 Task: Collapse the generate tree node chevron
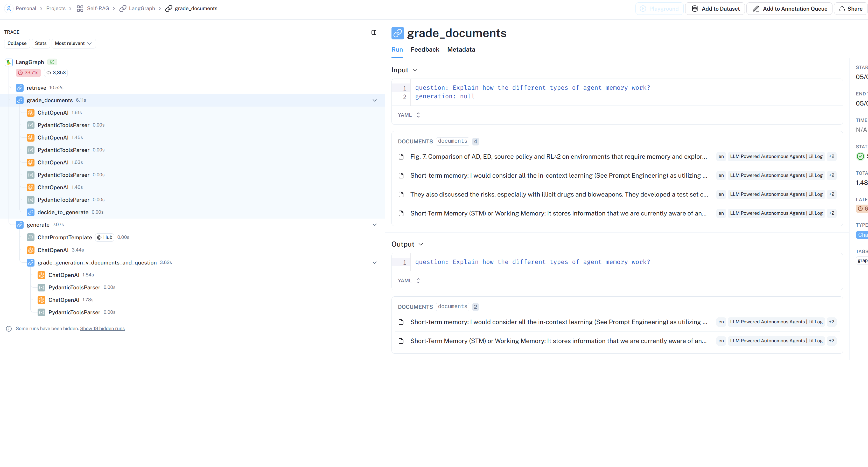(374, 225)
